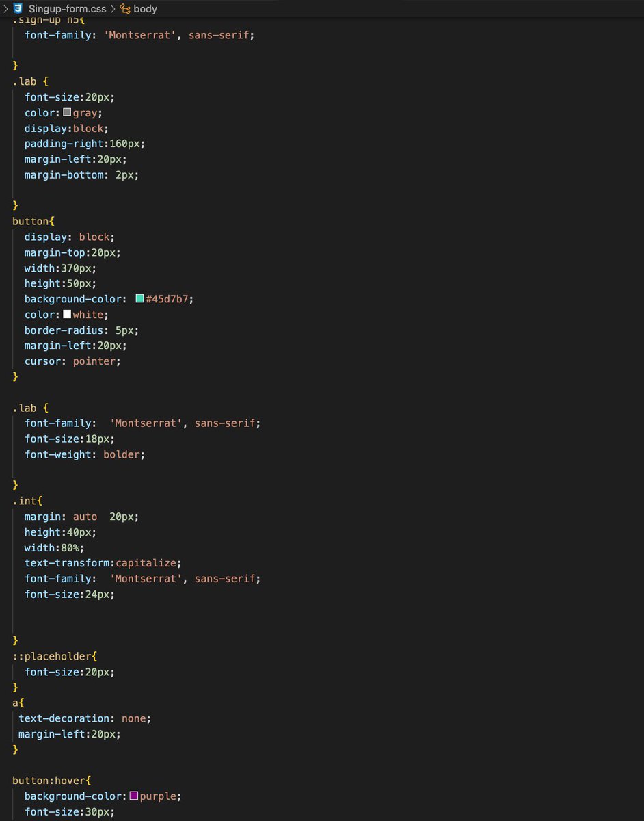This screenshot has width=644, height=821.
Task: Open the white color swatch picker
Action: coord(67,314)
